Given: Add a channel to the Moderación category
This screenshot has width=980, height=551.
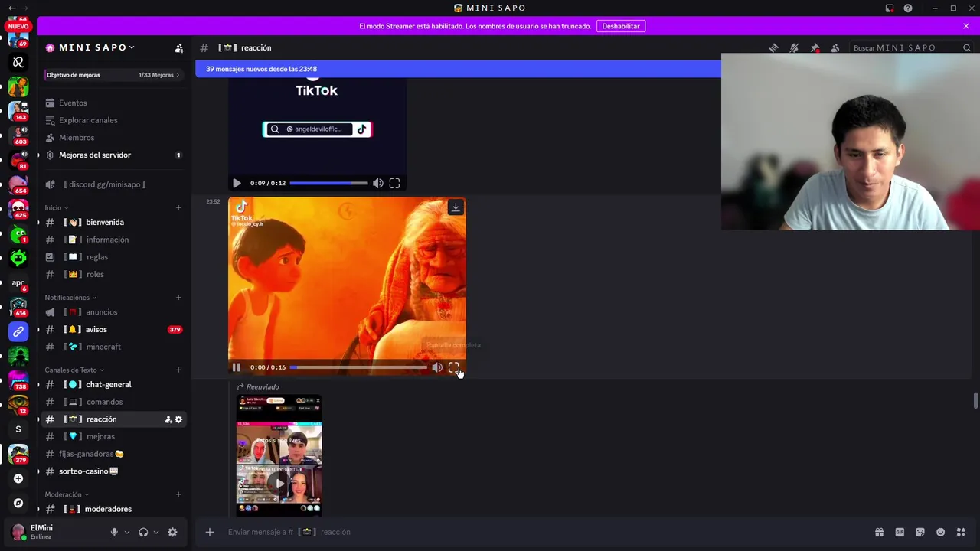Looking at the screenshot, I should point(178,495).
